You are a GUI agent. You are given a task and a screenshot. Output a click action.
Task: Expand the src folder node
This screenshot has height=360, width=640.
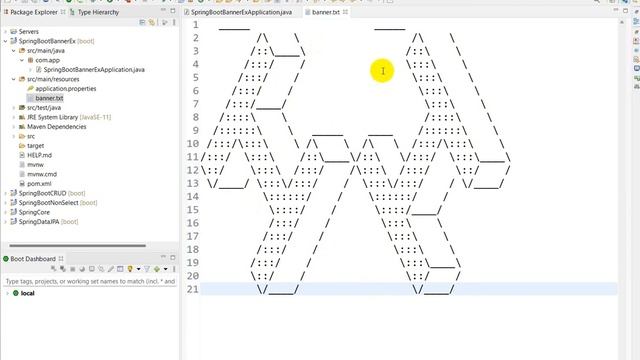point(13,136)
